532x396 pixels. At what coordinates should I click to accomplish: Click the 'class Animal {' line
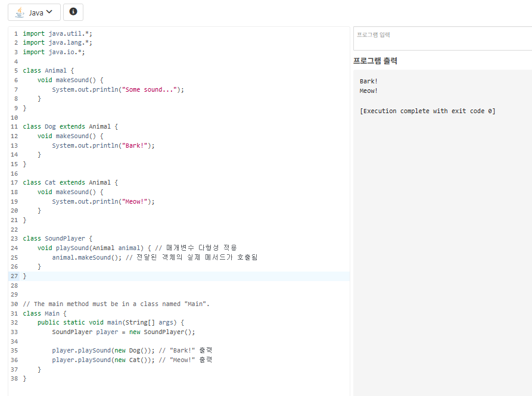pos(48,70)
